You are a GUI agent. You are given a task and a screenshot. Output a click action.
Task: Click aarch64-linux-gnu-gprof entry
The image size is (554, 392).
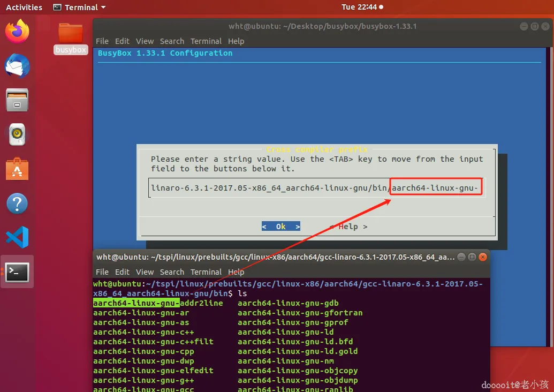tap(293, 322)
